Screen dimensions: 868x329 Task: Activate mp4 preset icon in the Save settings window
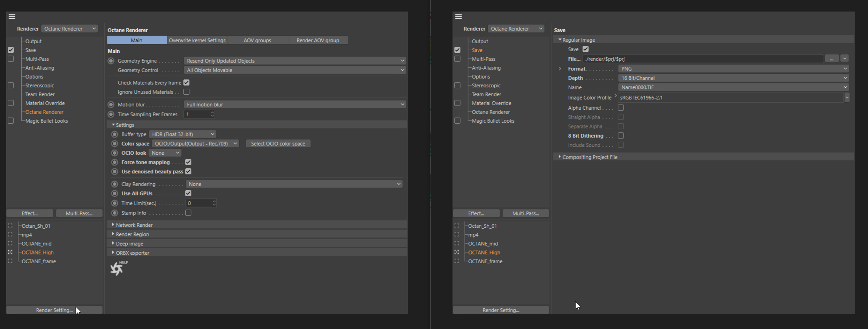457,235
